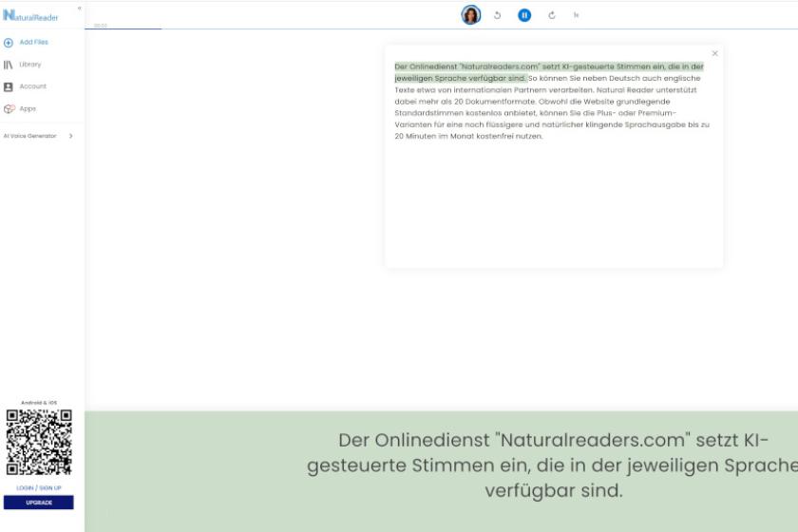Pause reading with the blue pause button

(x=524, y=15)
